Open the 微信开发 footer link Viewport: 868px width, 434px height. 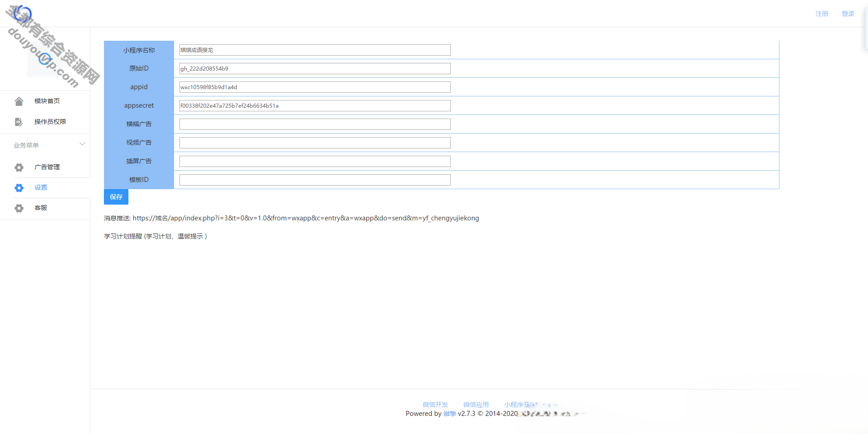(435, 405)
